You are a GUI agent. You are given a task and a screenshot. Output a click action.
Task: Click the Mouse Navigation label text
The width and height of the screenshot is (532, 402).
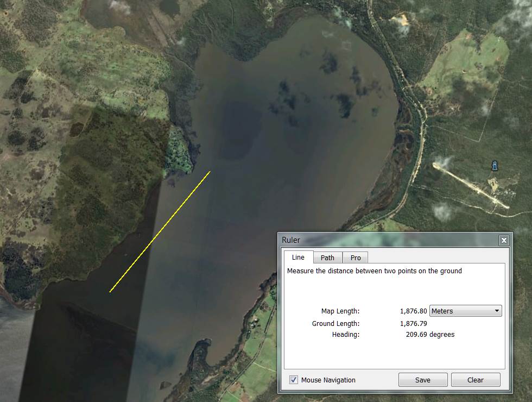pyautogui.click(x=328, y=380)
